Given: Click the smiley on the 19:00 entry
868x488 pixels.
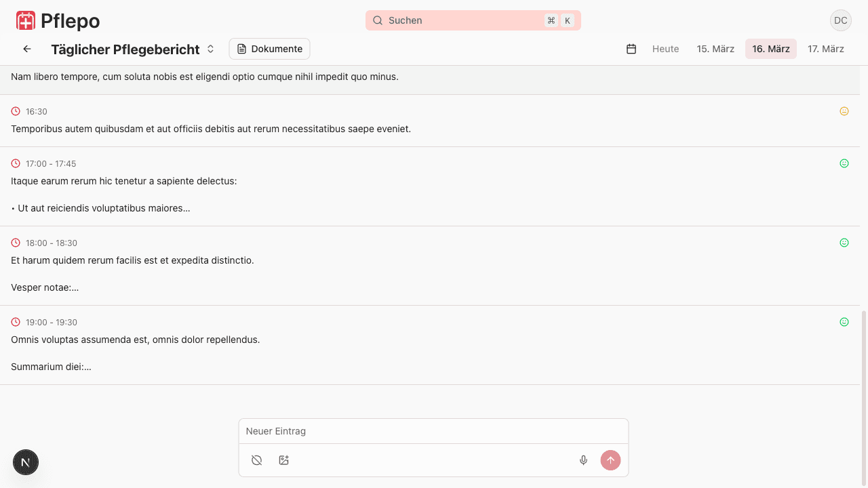Looking at the screenshot, I should pyautogui.click(x=844, y=322).
